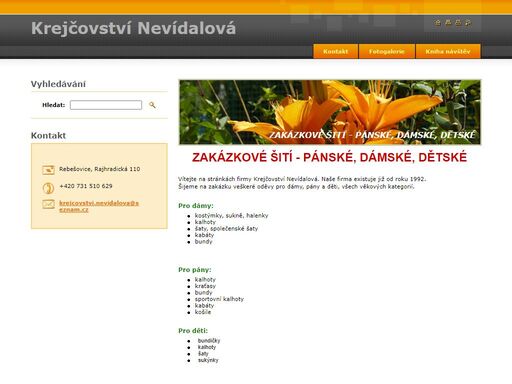Click the Kontakt sidebar heading
Image resolution: width=512 pixels, height=384 pixels.
[48, 136]
